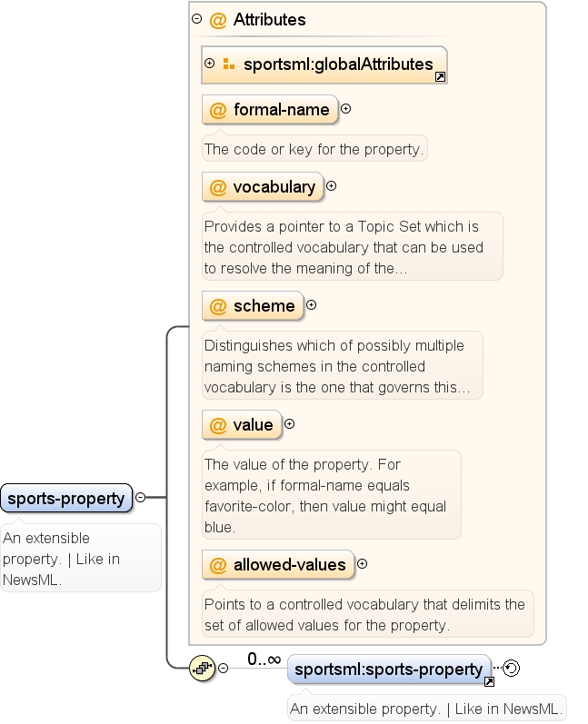Follow sportsml:sports-property reference arrow icon
Screen dimensions: 588x724
pyautogui.click(x=489, y=681)
